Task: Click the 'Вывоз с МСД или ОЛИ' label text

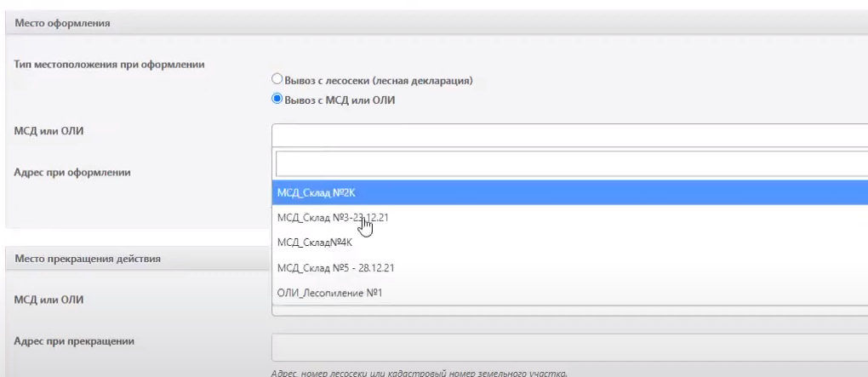Action: (x=339, y=100)
